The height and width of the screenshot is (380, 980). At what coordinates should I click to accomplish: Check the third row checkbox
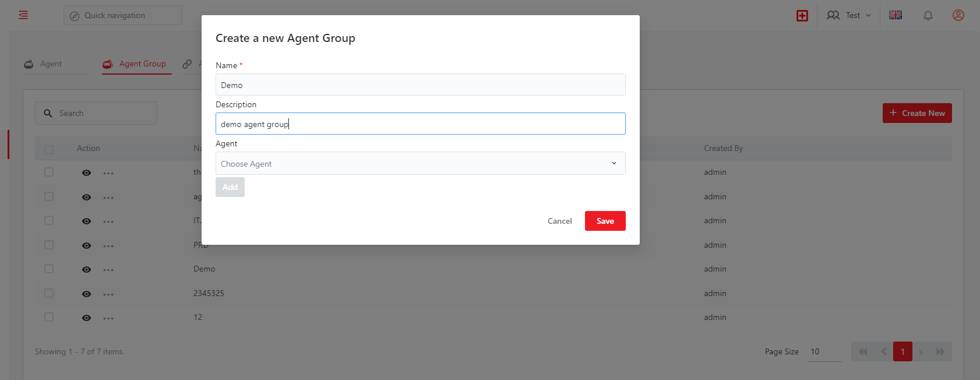click(x=49, y=220)
